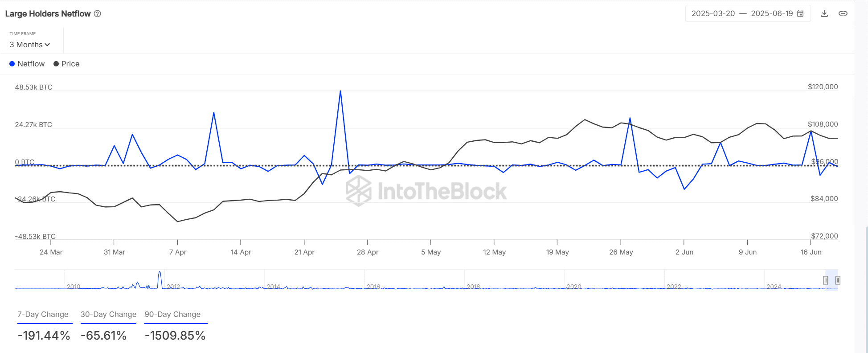Viewport: 868px width, 353px height.
Task: Click the start date 2025-03-20 field
Action: click(x=713, y=13)
